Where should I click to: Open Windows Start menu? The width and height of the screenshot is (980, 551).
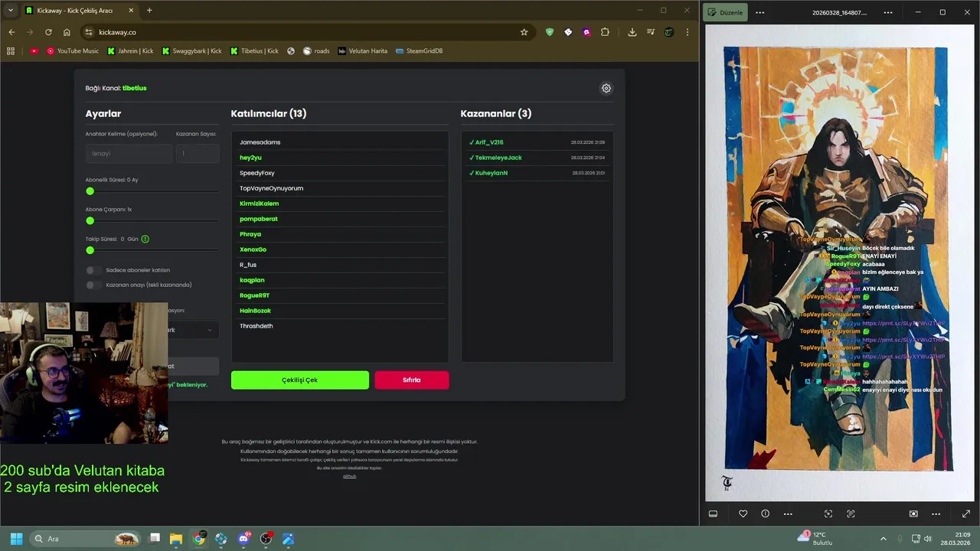pyautogui.click(x=16, y=539)
